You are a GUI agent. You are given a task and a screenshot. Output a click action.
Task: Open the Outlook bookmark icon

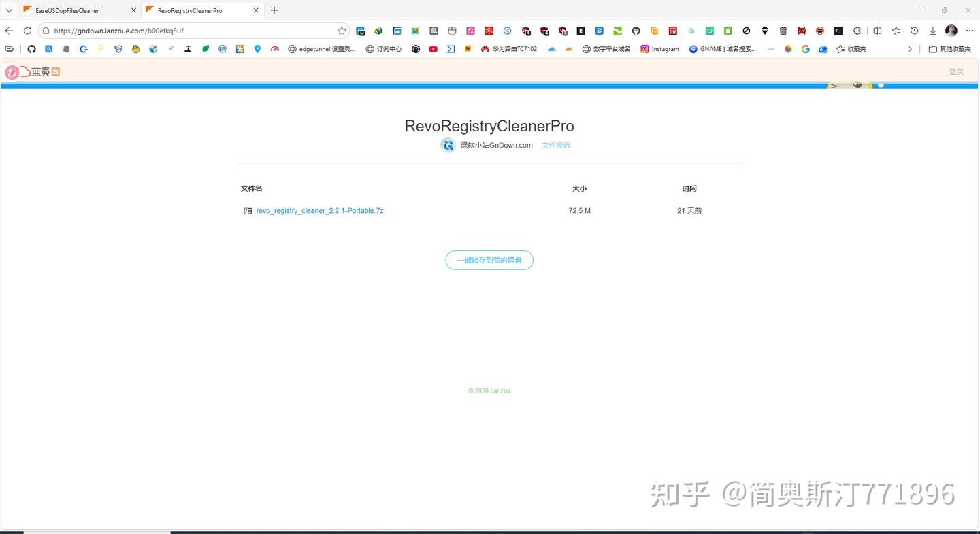[823, 49]
